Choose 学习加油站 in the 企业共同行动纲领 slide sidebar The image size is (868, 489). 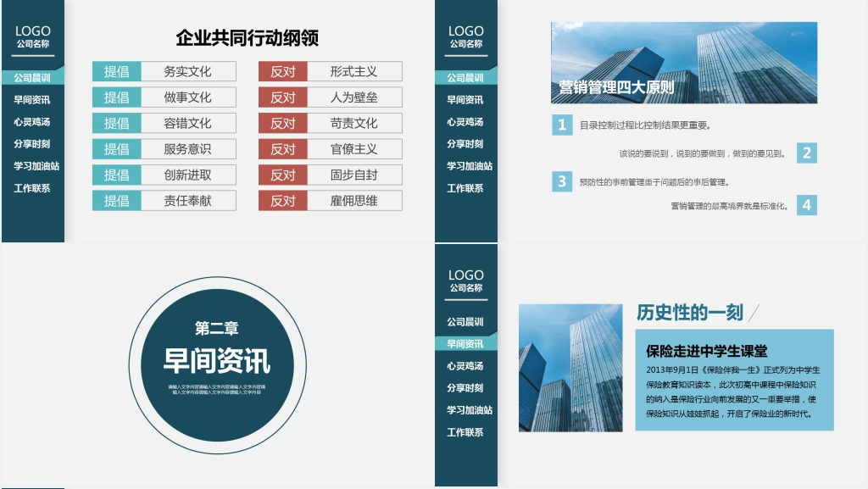[x=36, y=166]
